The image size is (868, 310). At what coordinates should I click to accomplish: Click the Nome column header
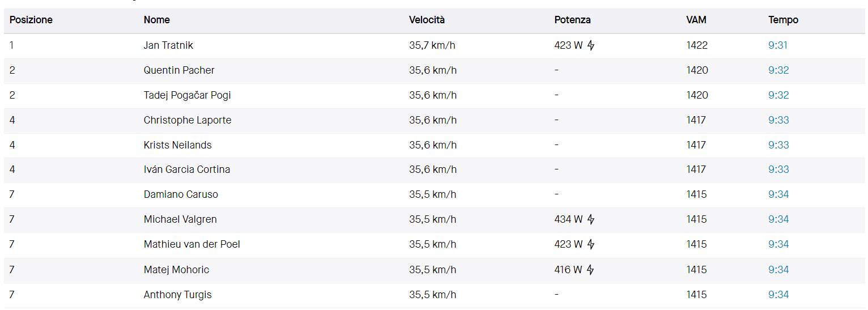[x=157, y=20]
